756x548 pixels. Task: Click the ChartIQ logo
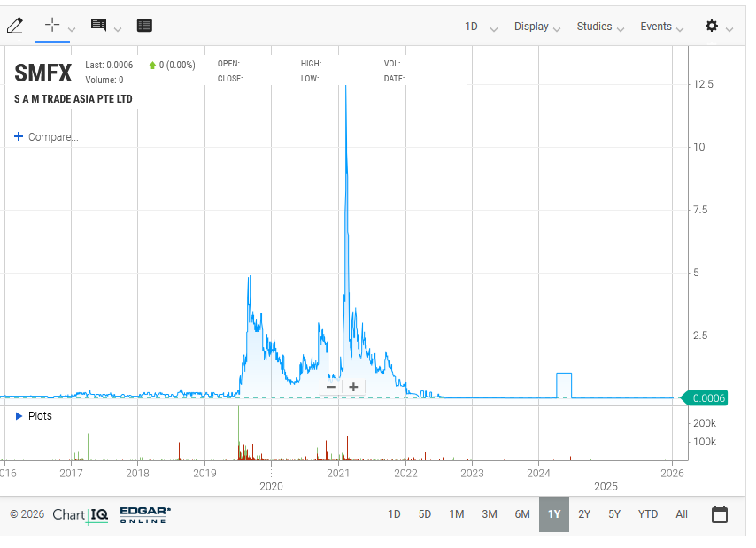point(81,514)
